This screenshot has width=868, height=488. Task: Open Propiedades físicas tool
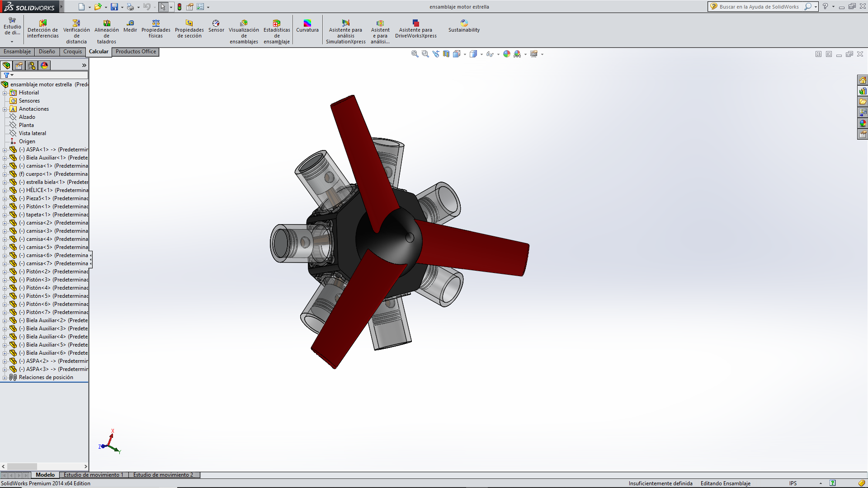coord(156,29)
